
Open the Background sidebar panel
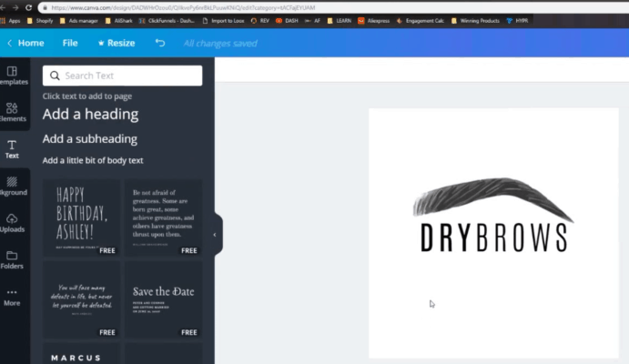click(13, 186)
